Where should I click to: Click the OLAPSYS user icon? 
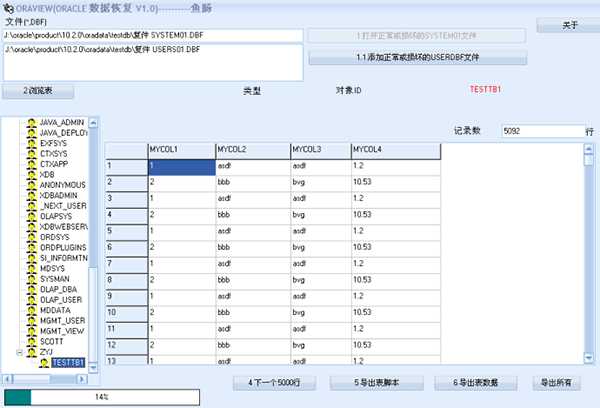(x=32, y=217)
